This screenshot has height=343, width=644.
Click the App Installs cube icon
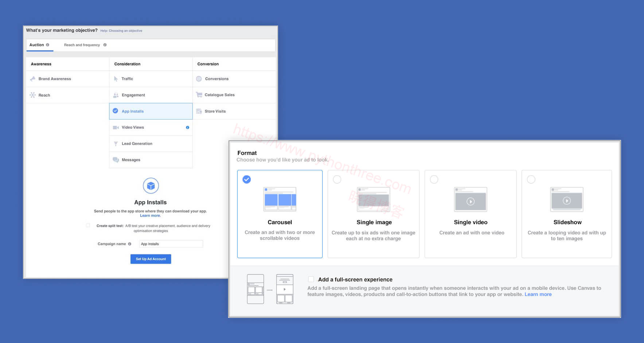tap(151, 186)
